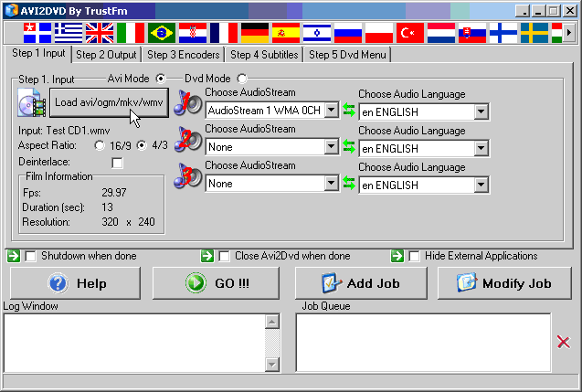Screen dimensions: 582x392
Task: Click the Add Job button
Action: (361, 283)
